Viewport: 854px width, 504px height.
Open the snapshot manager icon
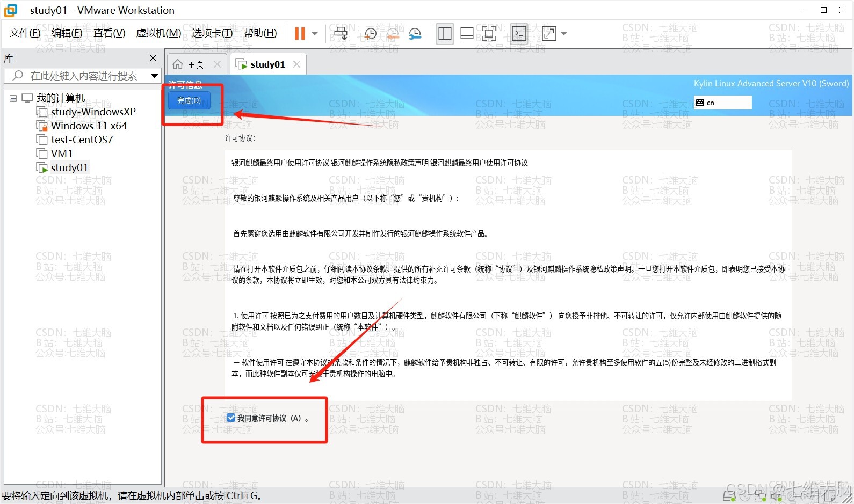[415, 33]
